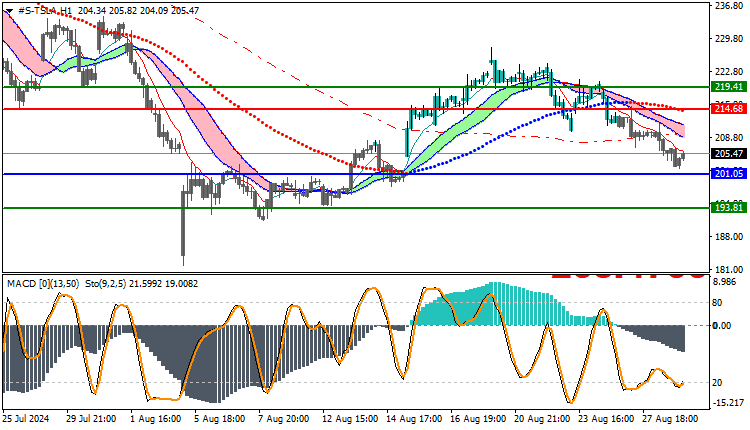Select the green 193.81 price level label
Screen dimensions: 750x430
tap(728, 208)
